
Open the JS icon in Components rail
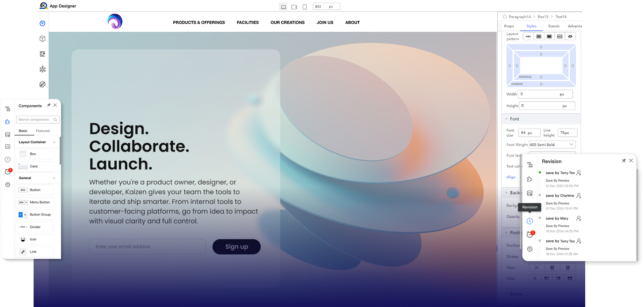(8, 147)
